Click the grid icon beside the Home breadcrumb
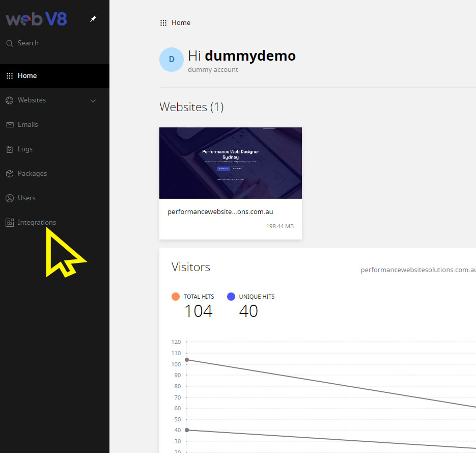Screen dimensions: 476x453 coord(163,22)
